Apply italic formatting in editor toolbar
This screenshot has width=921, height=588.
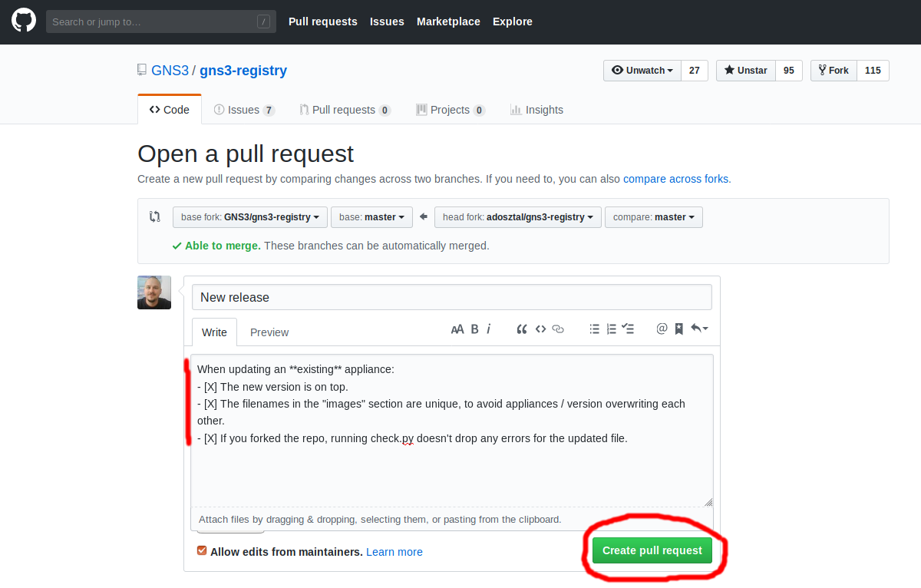click(x=489, y=329)
